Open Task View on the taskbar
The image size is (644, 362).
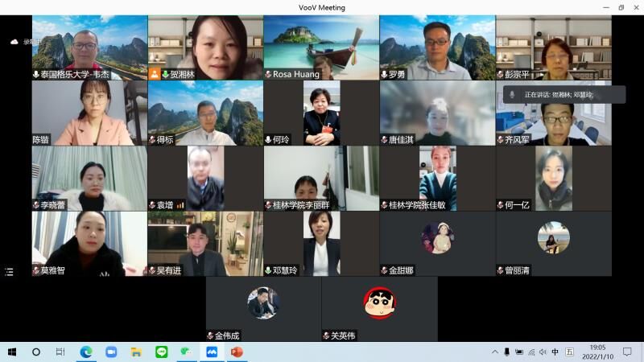click(x=60, y=352)
